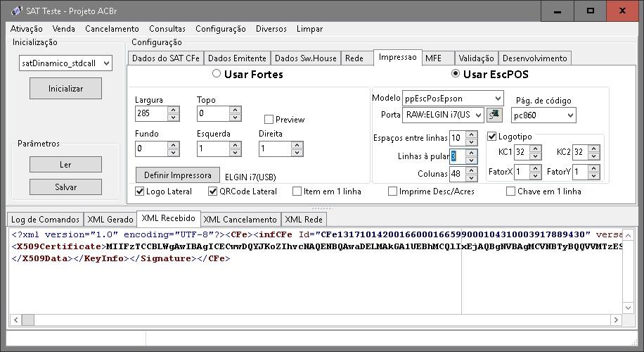Increase the FatorX spinner value

536,168
